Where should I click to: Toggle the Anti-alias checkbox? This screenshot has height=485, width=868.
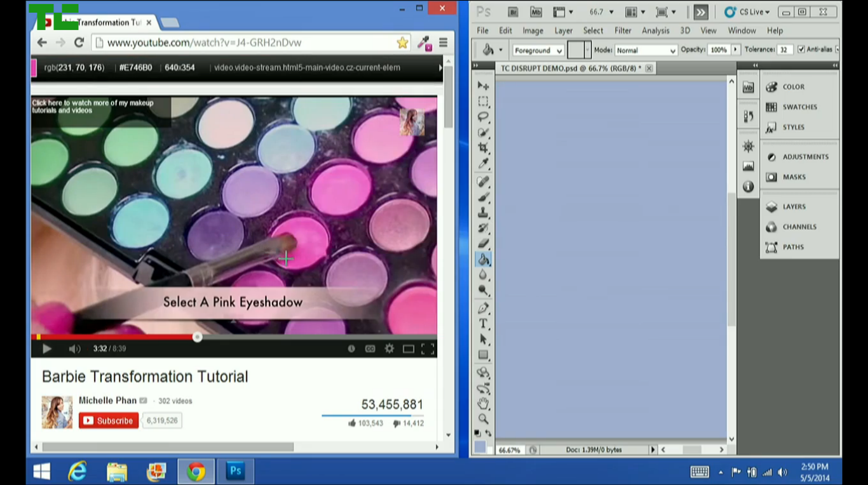click(801, 50)
